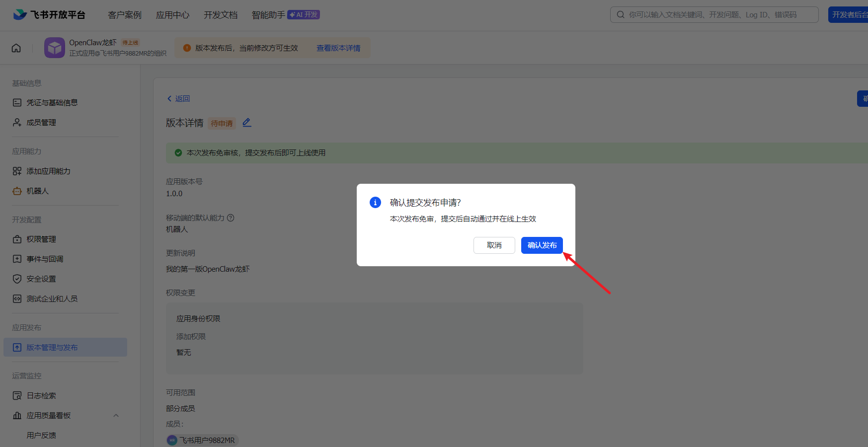Click the help icon next to 移动端的默认能力
The image size is (868, 447).
pos(231,218)
